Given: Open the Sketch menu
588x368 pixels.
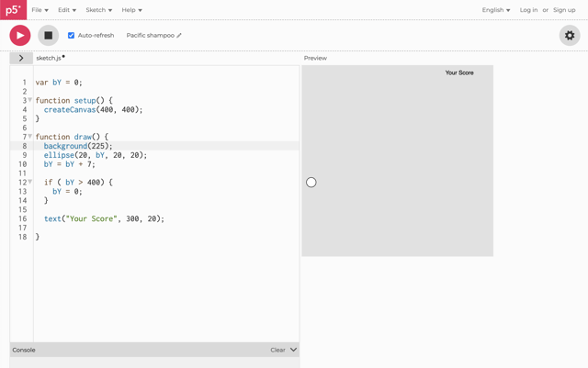Looking at the screenshot, I should 98,10.
